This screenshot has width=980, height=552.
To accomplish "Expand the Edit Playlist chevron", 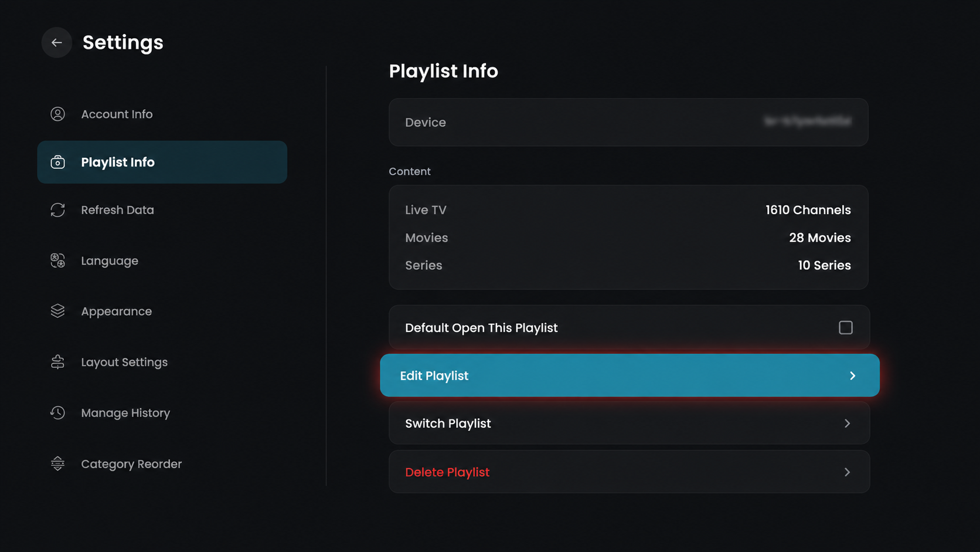I will 853,375.
